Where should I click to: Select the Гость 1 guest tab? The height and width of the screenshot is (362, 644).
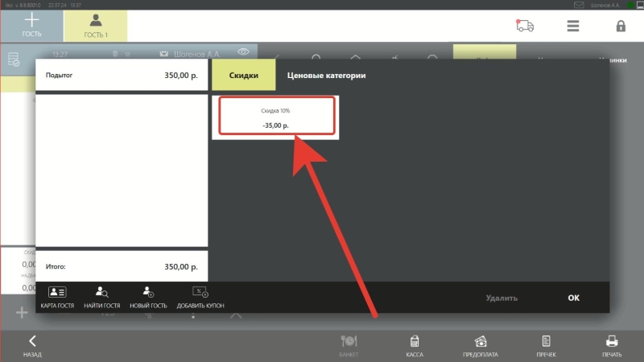96,26
